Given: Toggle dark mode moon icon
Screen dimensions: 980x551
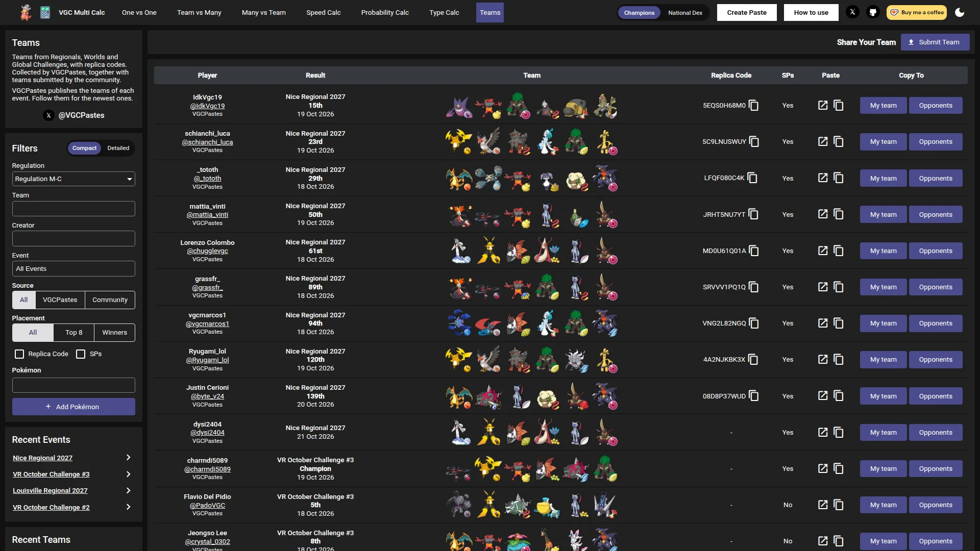Looking at the screenshot, I should [x=960, y=12].
